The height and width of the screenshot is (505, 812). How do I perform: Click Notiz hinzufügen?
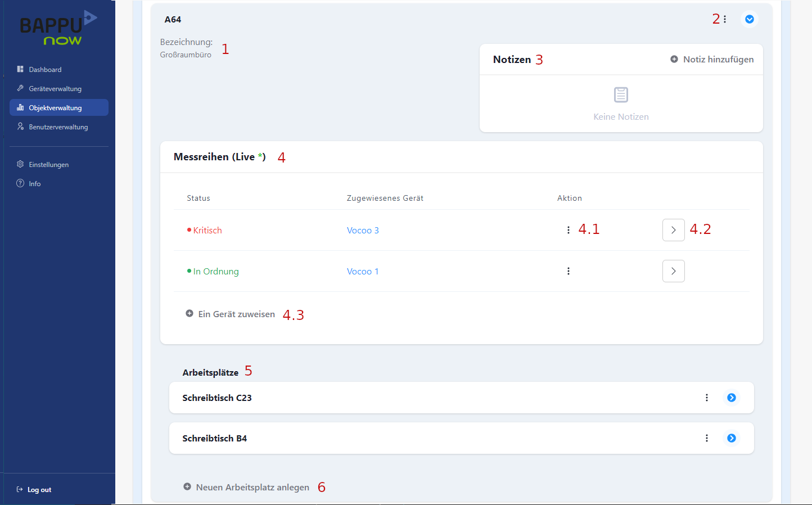[712, 59]
